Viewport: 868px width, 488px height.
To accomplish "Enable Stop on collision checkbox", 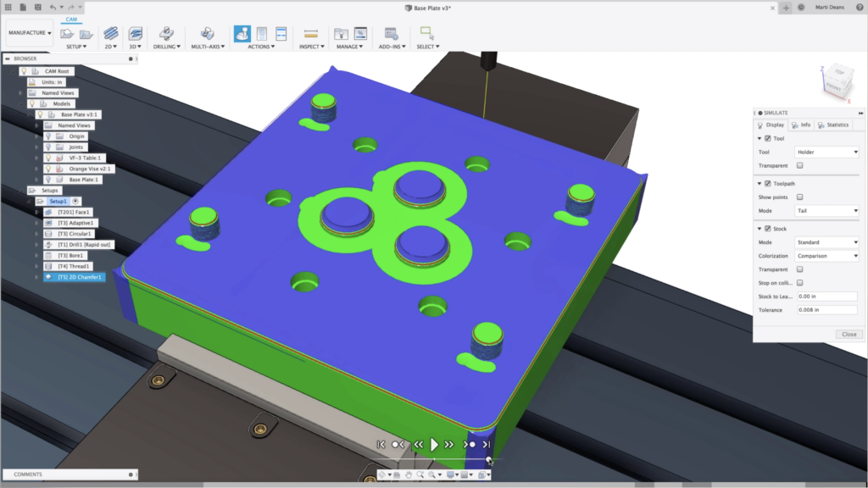I will pyautogui.click(x=800, y=283).
